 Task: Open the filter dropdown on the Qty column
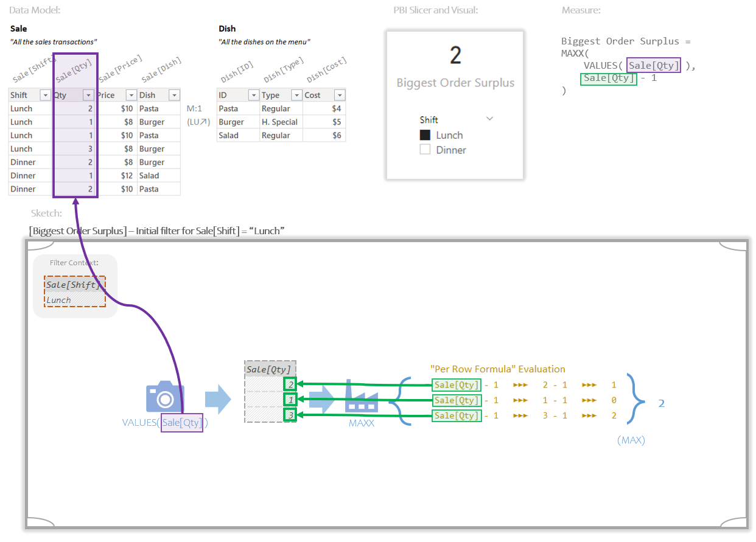point(88,95)
